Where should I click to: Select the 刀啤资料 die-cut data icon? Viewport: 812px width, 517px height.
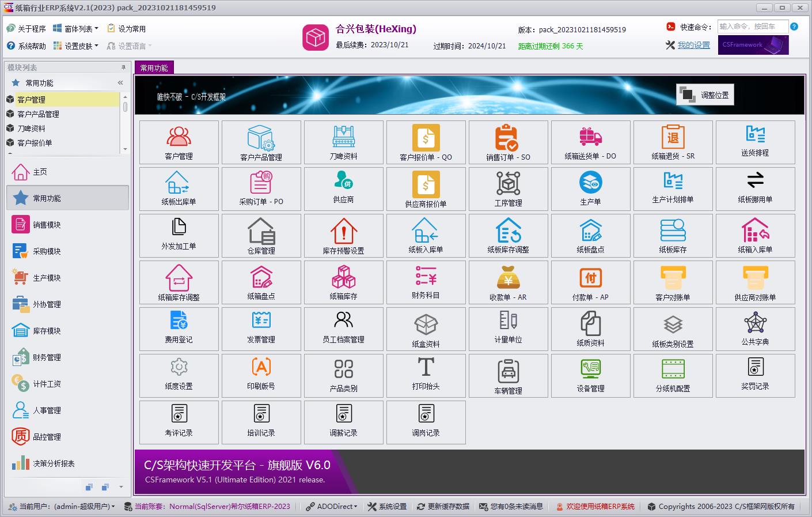(x=343, y=142)
